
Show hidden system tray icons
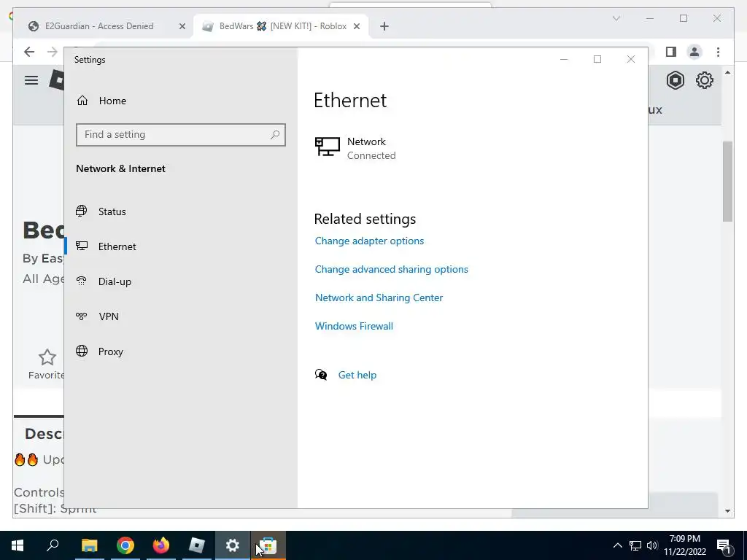617,545
